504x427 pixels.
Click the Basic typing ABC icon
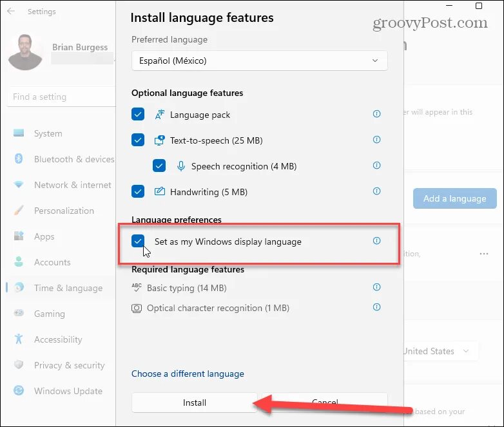tap(137, 287)
